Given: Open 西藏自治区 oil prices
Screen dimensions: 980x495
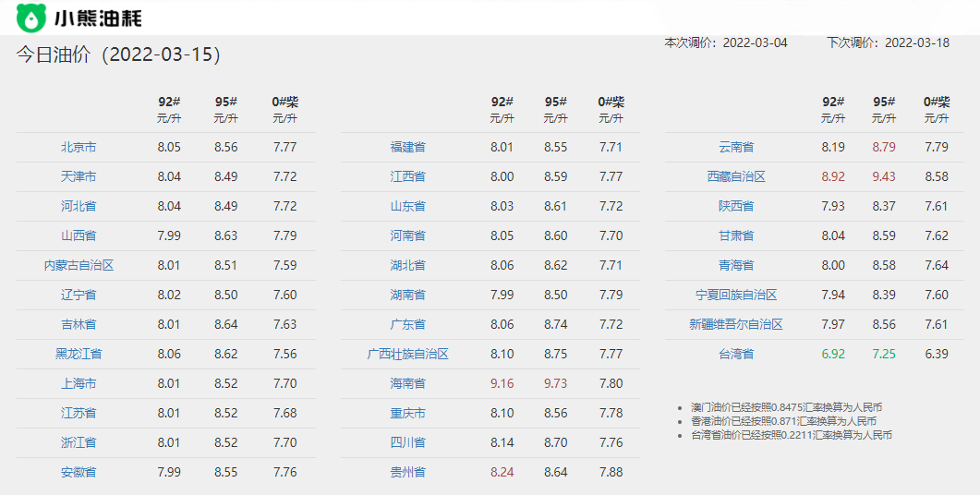Looking at the screenshot, I should pos(736,176).
